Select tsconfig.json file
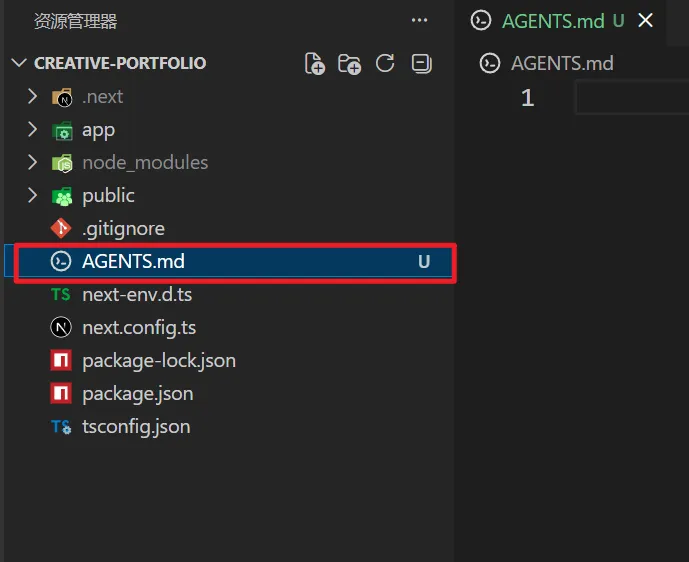The height and width of the screenshot is (562, 689). [136, 427]
